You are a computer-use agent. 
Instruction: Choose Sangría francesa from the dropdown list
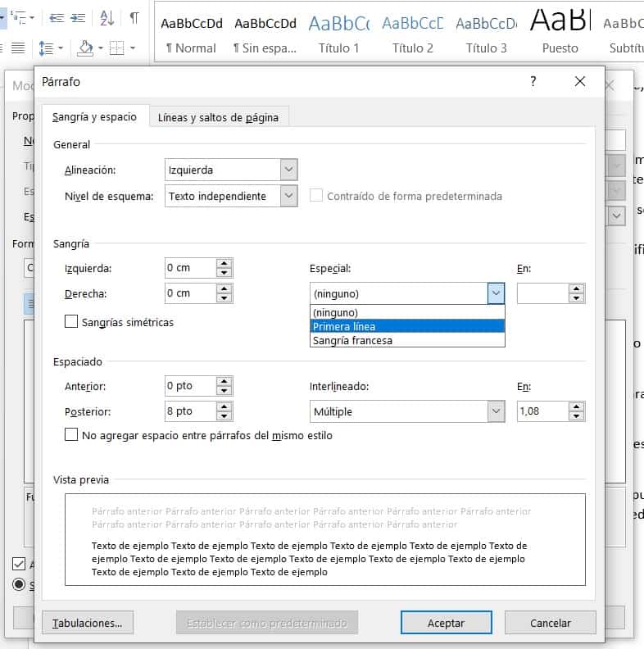[x=407, y=340]
